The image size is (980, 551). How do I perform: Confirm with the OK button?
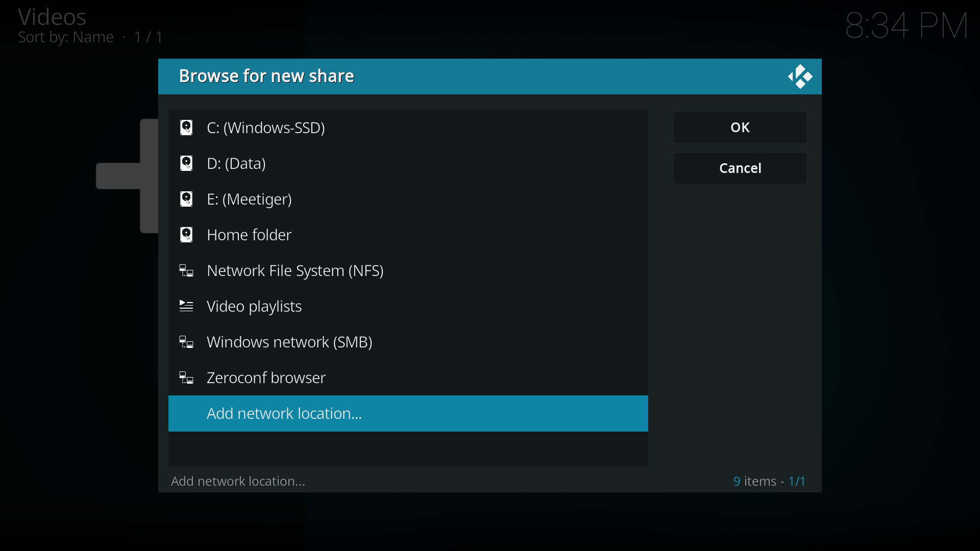tap(740, 128)
